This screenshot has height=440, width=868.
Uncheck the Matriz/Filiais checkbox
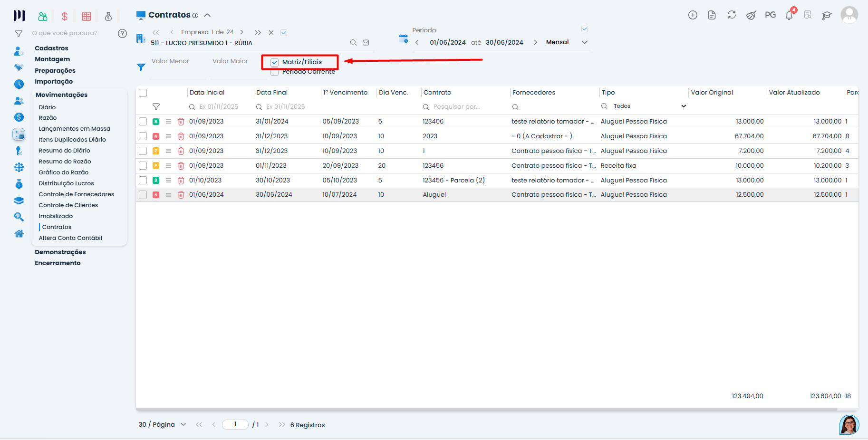(274, 62)
